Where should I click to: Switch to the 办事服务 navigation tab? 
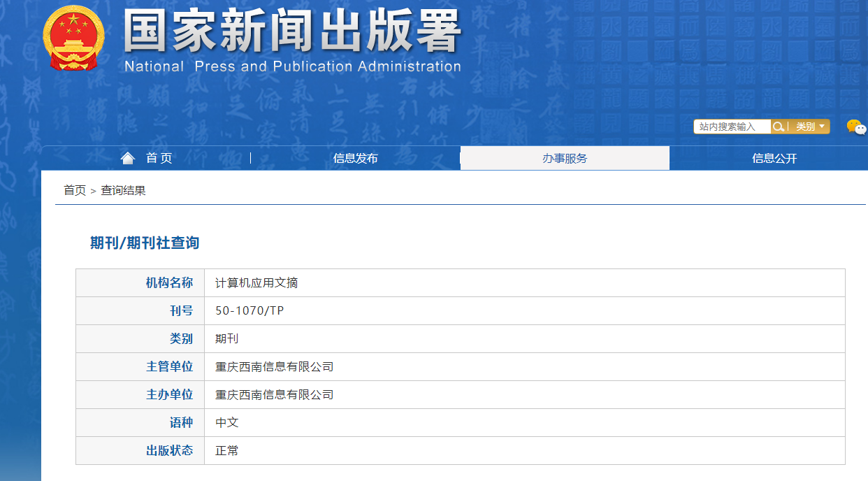point(565,158)
